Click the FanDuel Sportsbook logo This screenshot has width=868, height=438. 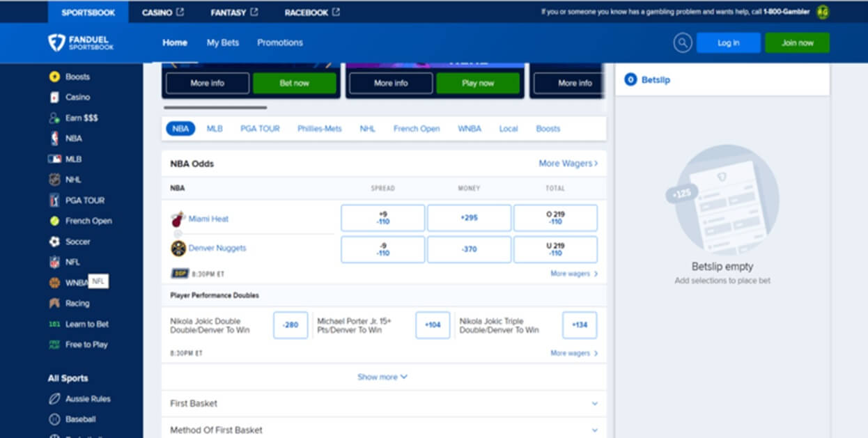coord(81,42)
